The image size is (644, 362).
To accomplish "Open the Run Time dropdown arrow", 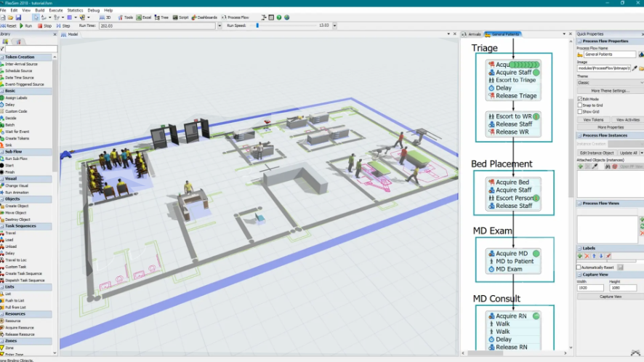I will pyautogui.click(x=220, y=25).
